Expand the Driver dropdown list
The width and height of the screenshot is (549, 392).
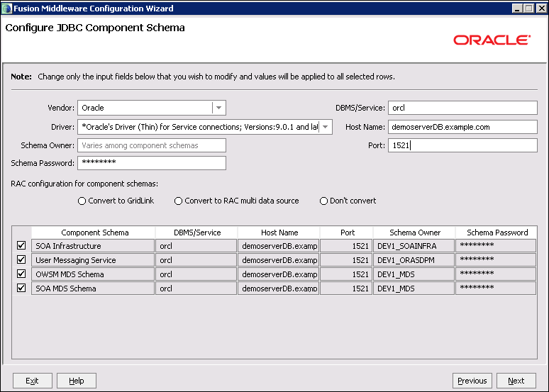[x=325, y=127]
